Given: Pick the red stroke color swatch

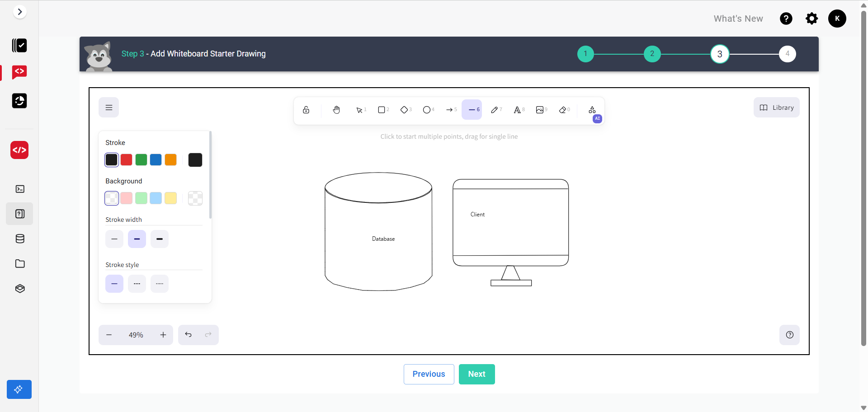Looking at the screenshot, I should pyautogui.click(x=127, y=160).
